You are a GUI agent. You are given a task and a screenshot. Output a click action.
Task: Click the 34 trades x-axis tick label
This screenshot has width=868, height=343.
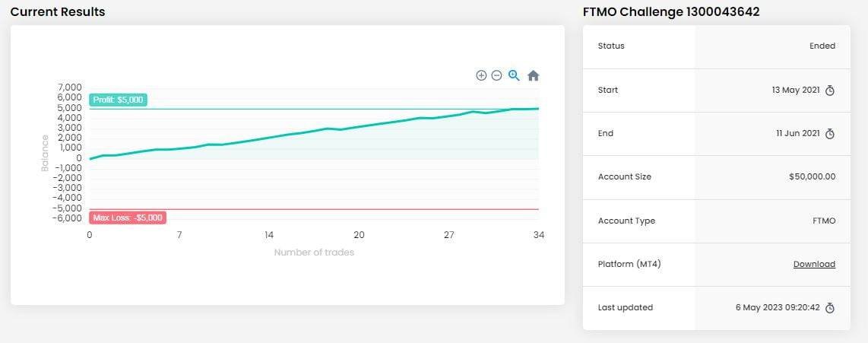(539, 235)
